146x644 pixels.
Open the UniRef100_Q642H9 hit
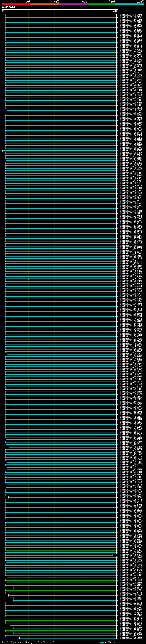131,30
